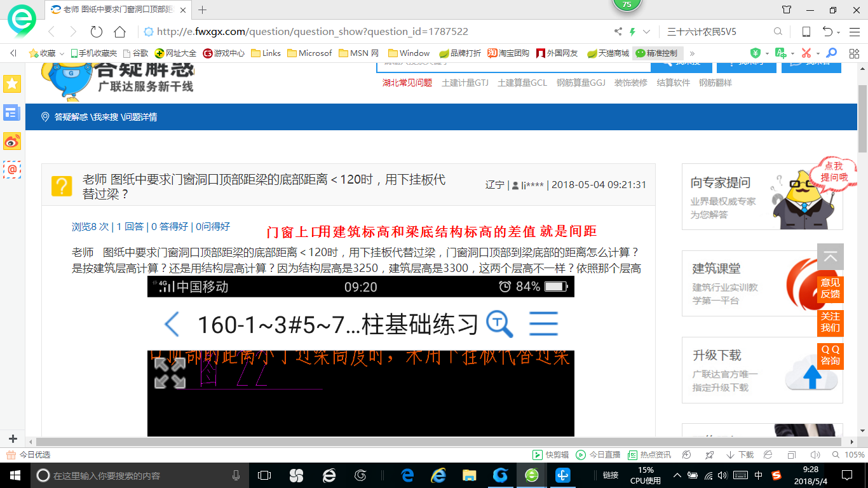The image size is (868, 488).
Task: Click the search magnifier in search box
Action: click(778, 32)
